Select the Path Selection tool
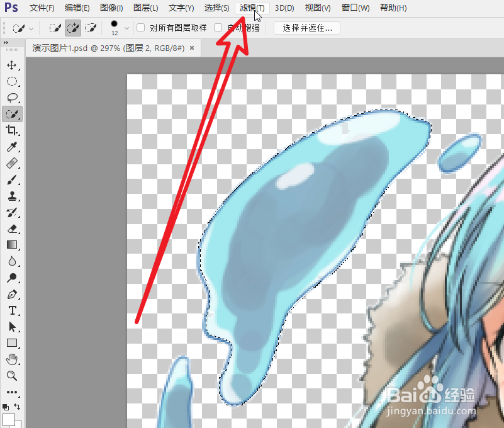Screen dimensions: 504x428 pos(12,327)
